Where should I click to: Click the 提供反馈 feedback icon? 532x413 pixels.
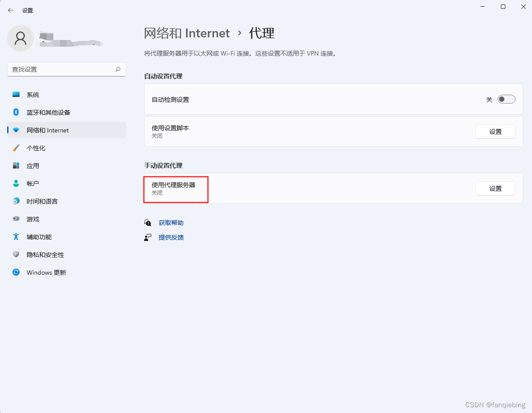pyautogui.click(x=148, y=237)
